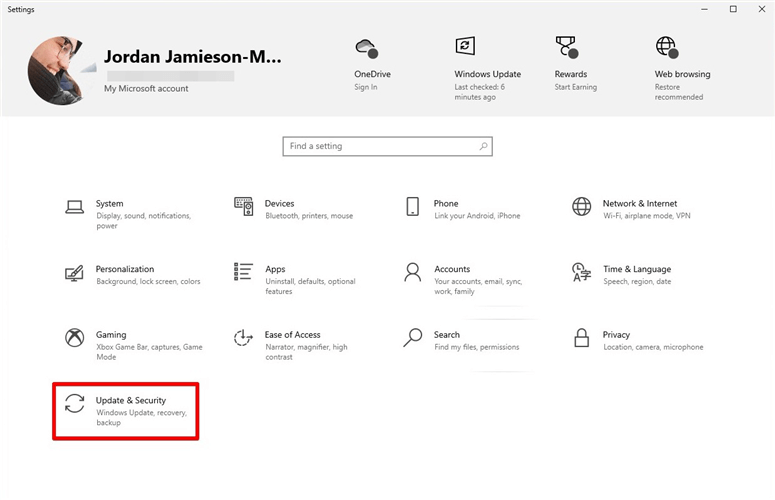Image resolution: width=775 pixels, height=500 pixels.
Task: Maximize the Settings window
Action: [x=733, y=9]
